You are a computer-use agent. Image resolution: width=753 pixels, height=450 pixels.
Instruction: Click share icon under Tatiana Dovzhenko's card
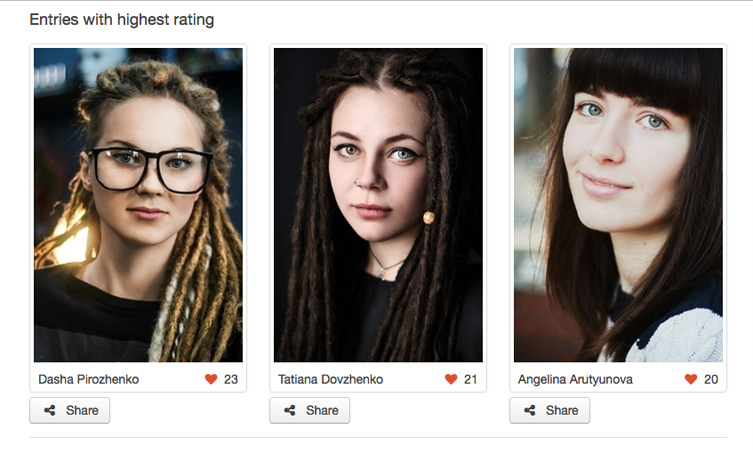[290, 410]
